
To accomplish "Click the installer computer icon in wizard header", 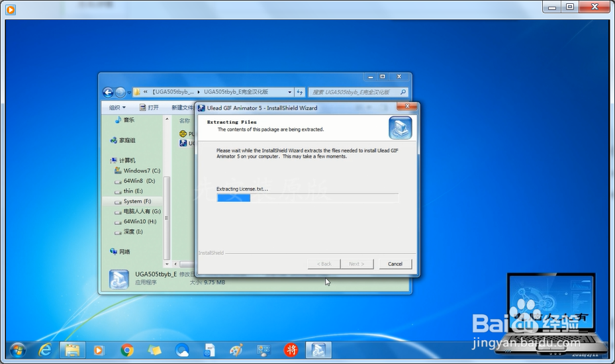I will [x=400, y=128].
